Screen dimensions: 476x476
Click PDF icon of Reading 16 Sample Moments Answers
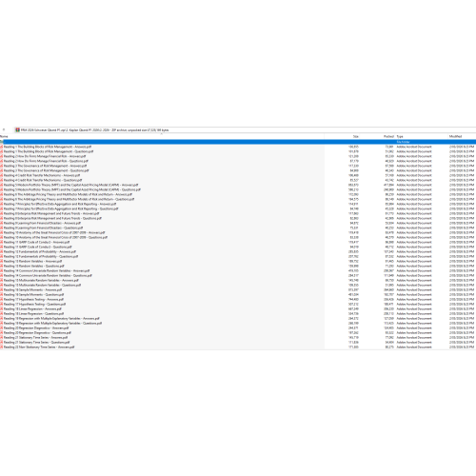(2, 289)
